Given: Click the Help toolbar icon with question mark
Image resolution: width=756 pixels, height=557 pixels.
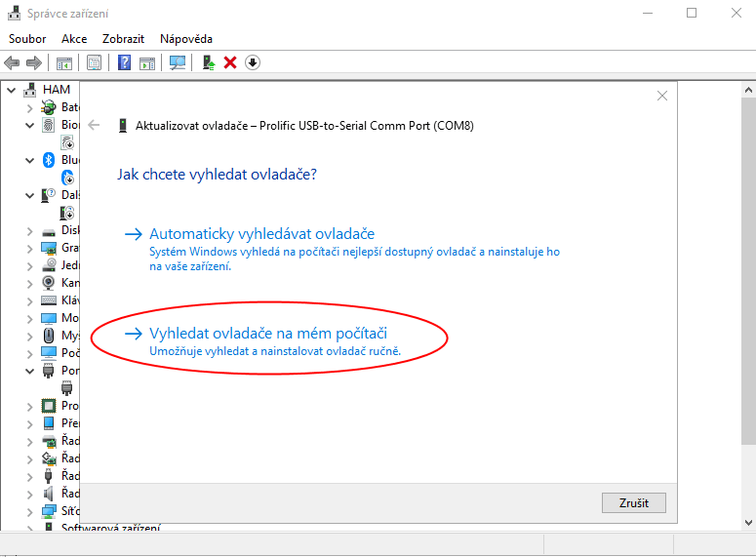Looking at the screenshot, I should 124,62.
